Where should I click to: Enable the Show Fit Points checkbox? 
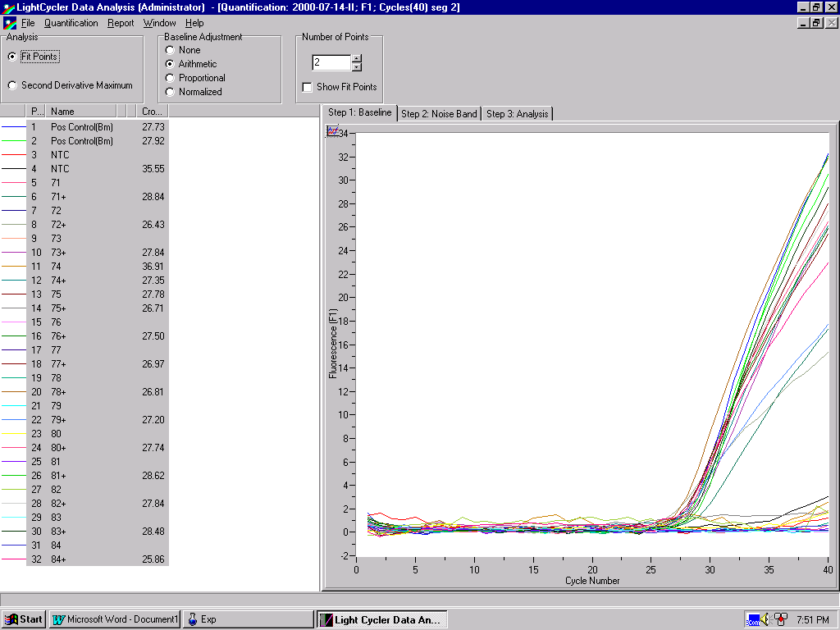[x=307, y=87]
